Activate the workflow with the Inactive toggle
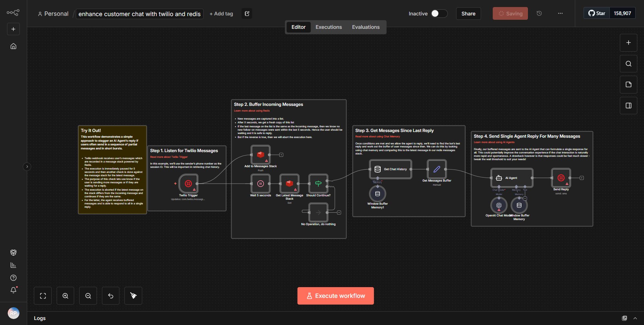This screenshot has height=325, width=644. [x=439, y=13]
